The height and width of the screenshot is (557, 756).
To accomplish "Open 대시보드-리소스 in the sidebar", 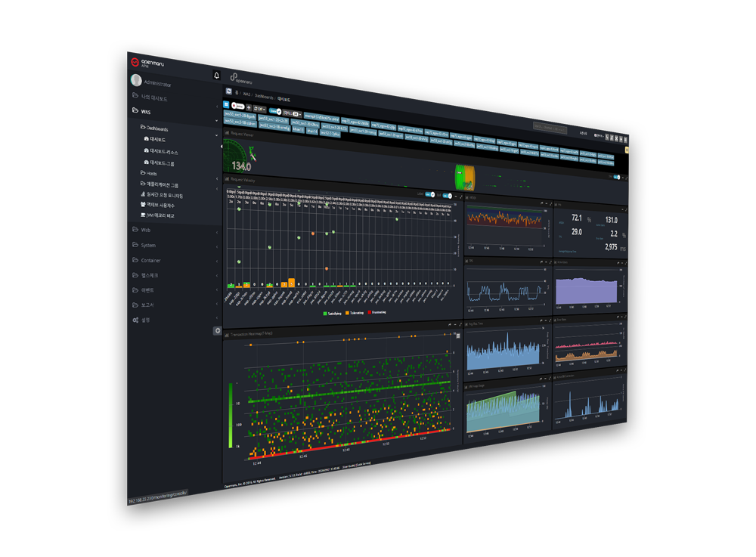I will [x=163, y=152].
